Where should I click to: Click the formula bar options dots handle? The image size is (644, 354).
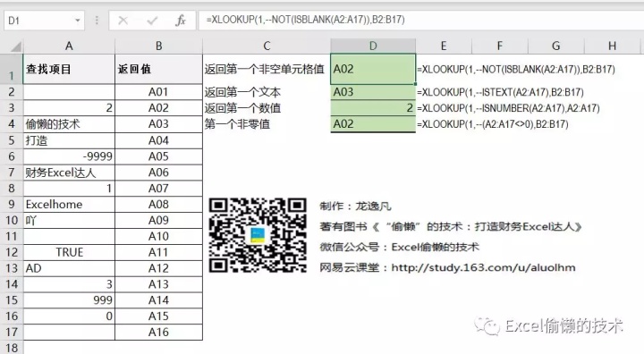(x=97, y=21)
